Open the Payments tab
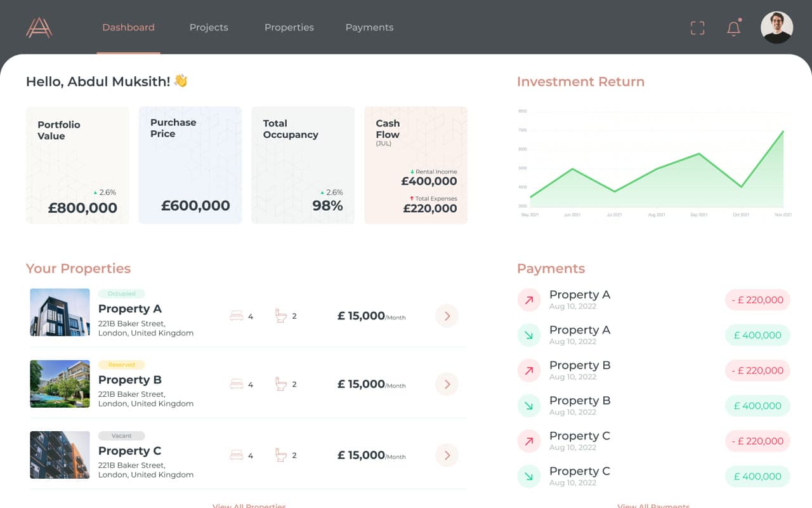Image resolution: width=812 pixels, height=508 pixels. (369, 27)
